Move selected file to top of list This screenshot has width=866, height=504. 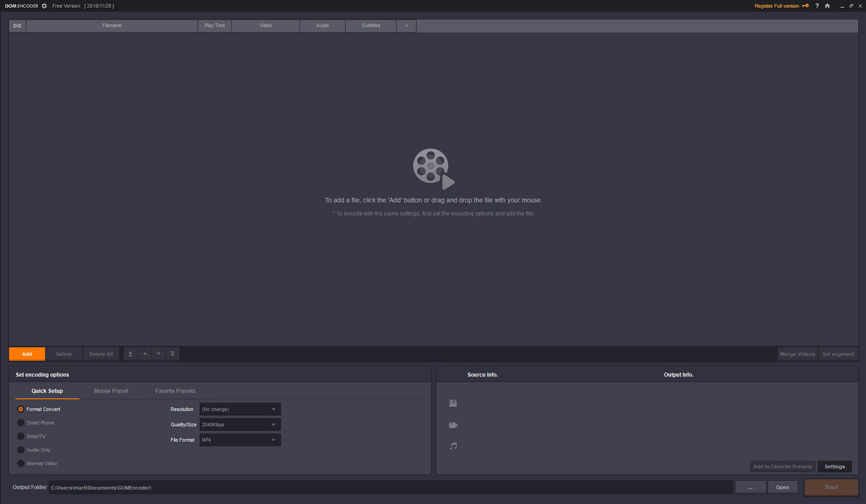tap(130, 353)
